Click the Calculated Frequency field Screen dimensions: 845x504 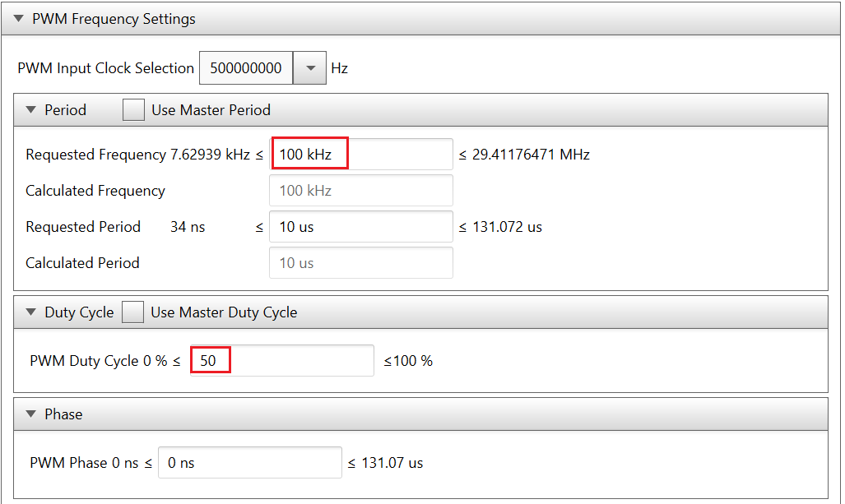pyautogui.click(x=360, y=191)
